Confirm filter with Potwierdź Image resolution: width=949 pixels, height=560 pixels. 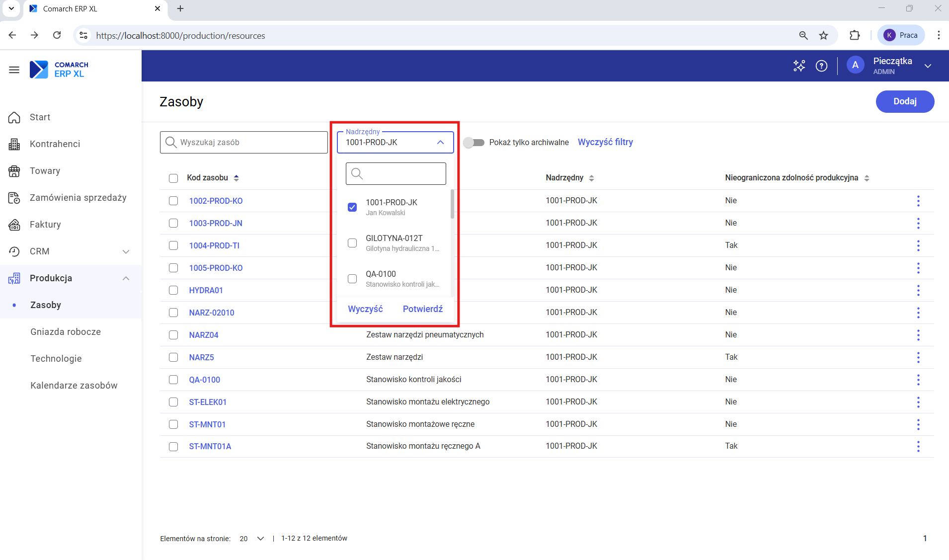[x=422, y=309]
